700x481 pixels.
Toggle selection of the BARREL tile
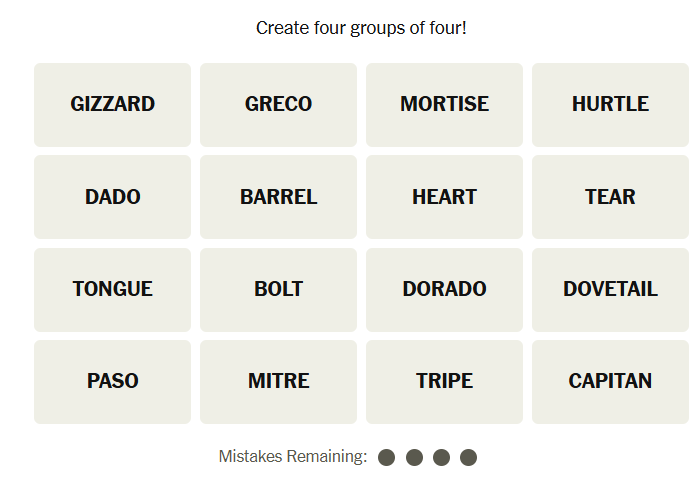coord(278,197)
